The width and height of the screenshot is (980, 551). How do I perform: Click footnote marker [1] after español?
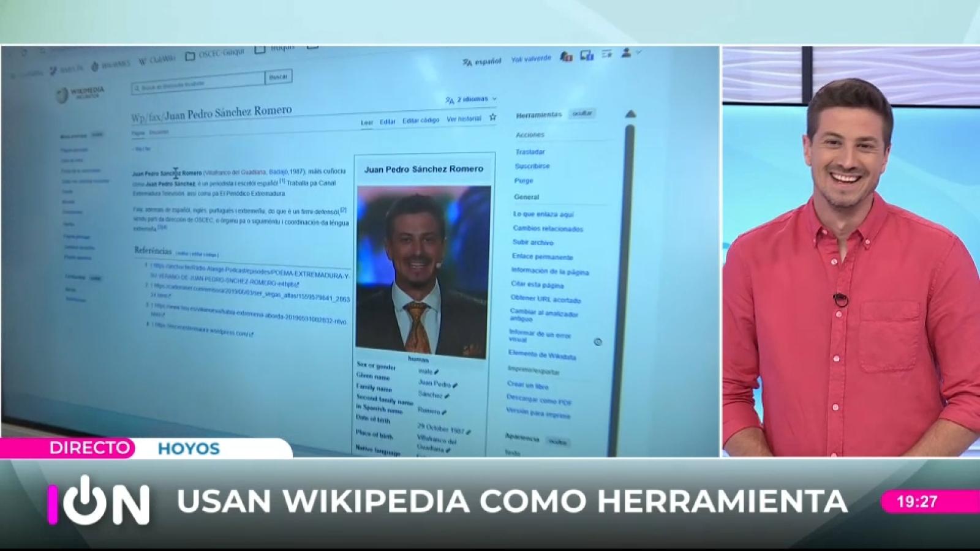(x=282, y=181)
